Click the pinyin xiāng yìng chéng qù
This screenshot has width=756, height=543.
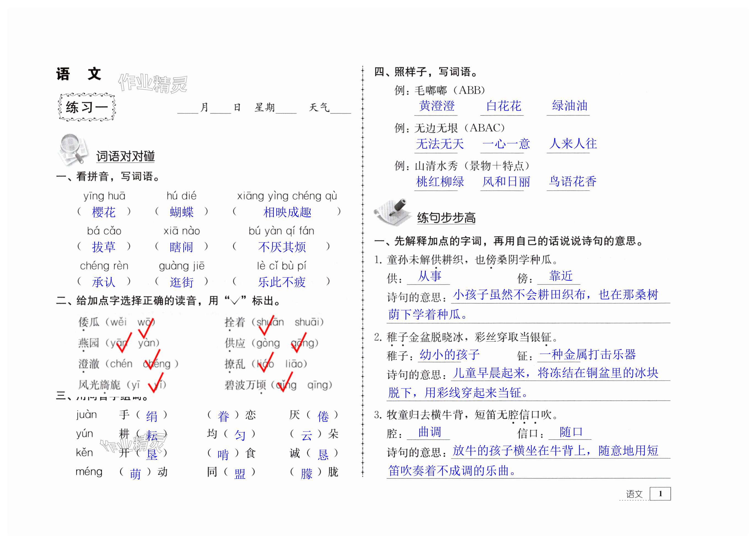coord(287,196)
